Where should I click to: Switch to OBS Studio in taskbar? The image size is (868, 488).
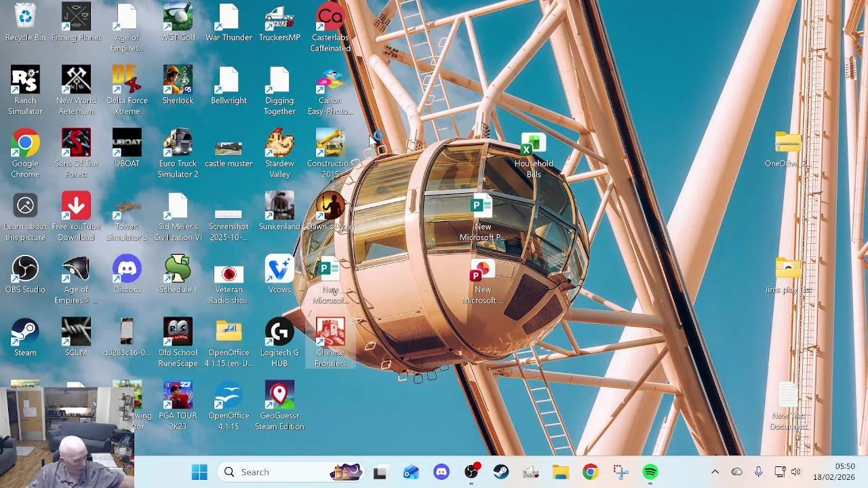click(x=471, y=472)
